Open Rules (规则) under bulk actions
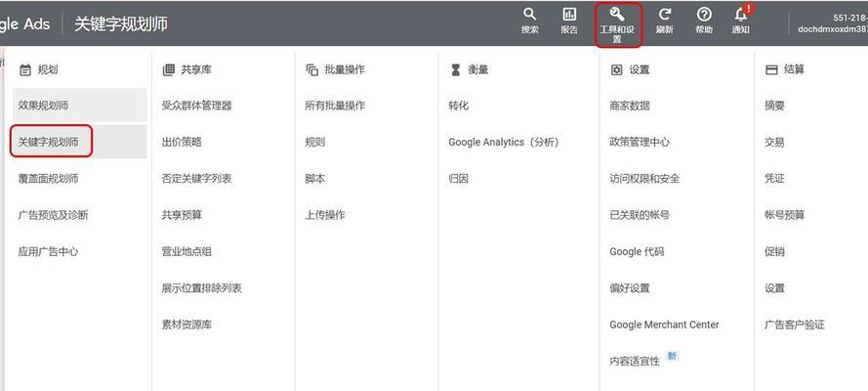 click(315, 142)
